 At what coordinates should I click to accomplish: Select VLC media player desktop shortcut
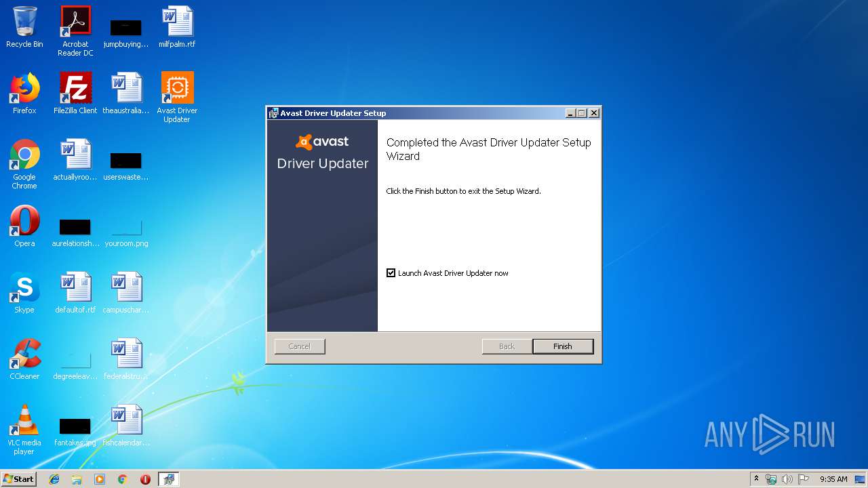point(24,430)
